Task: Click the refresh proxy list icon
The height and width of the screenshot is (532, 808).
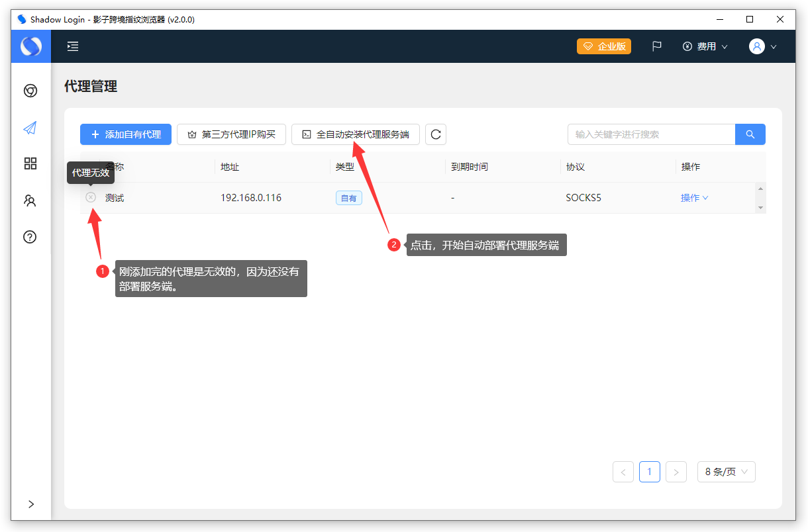Action: [436, 134]
